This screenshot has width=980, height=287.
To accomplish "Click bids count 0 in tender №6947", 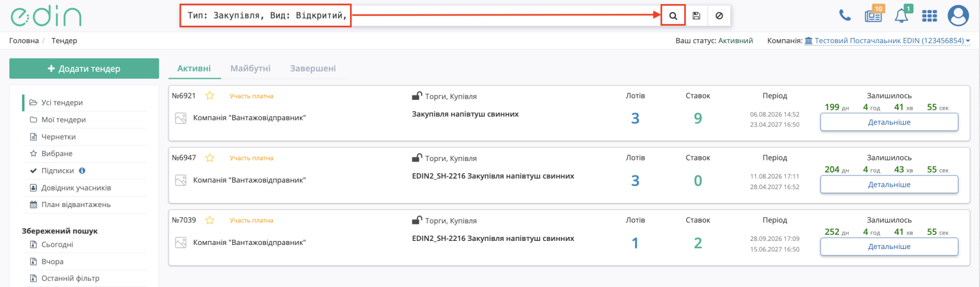I will (x=698, y=181).
